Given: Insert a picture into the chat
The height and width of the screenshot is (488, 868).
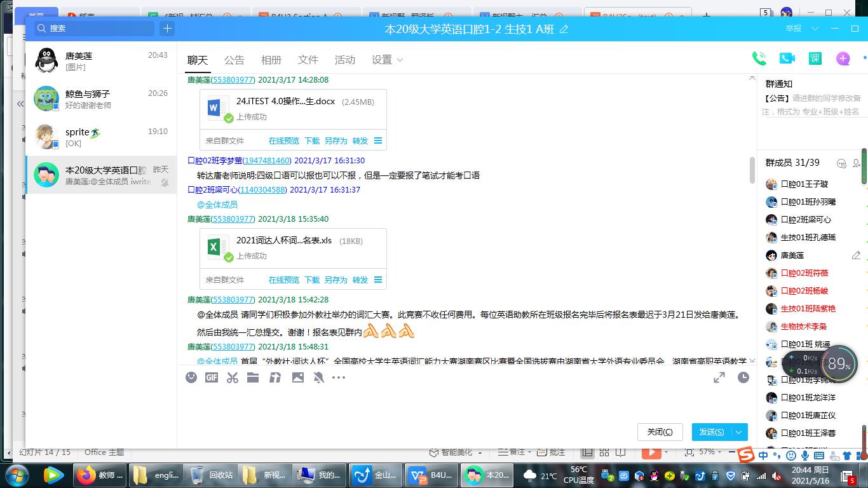Looking at the screenshot, I should click(297, 377).
